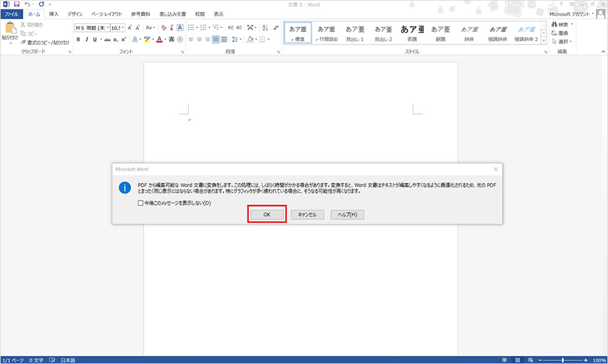Open the change case (Aa) dropdown
Screen dimensions: 608x364
150,28
